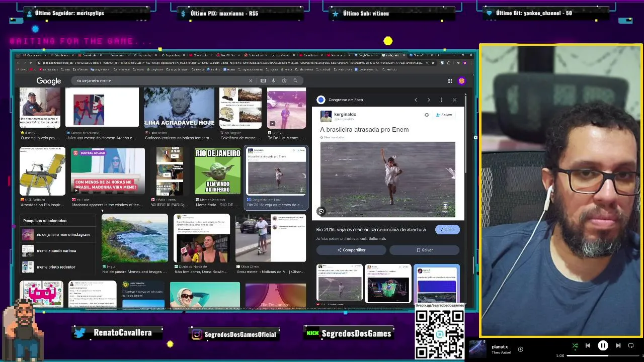Viewport: 644px width, 362px height.
Task: Click the SegredosDosGamesOficial Instagram label
Action: (234, 334)
